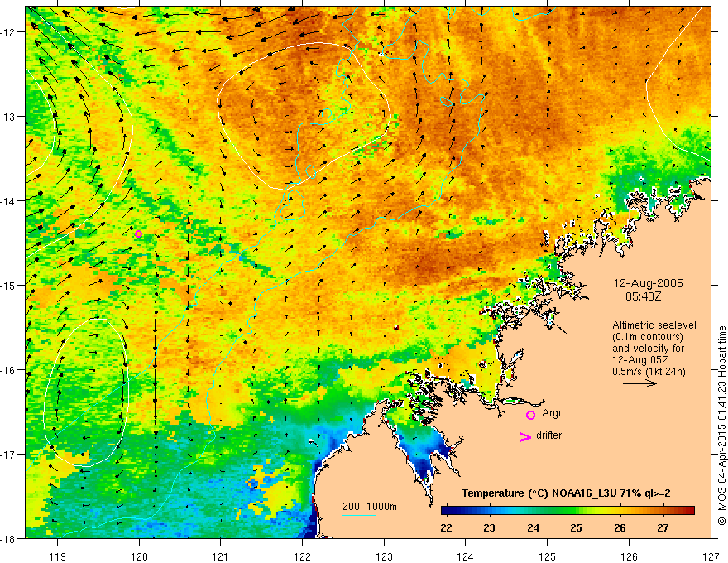Click the color bar label 26
Viewport: 728px width, 563px height.
coord(620,527)
